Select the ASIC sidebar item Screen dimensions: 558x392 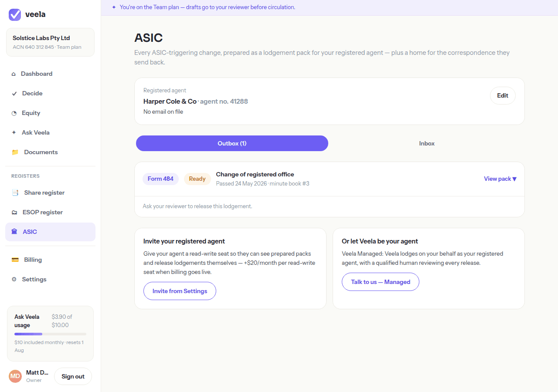point(50,232)
